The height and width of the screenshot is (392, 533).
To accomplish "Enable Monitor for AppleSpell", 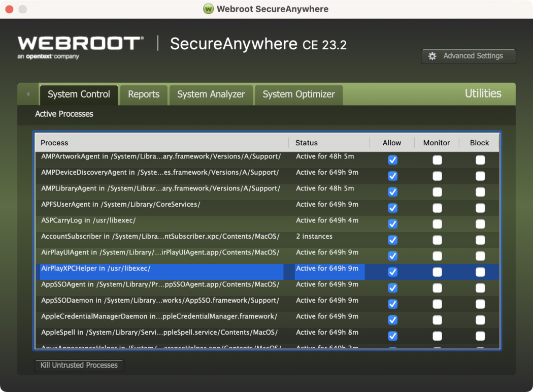I will (x=437, y=336).
